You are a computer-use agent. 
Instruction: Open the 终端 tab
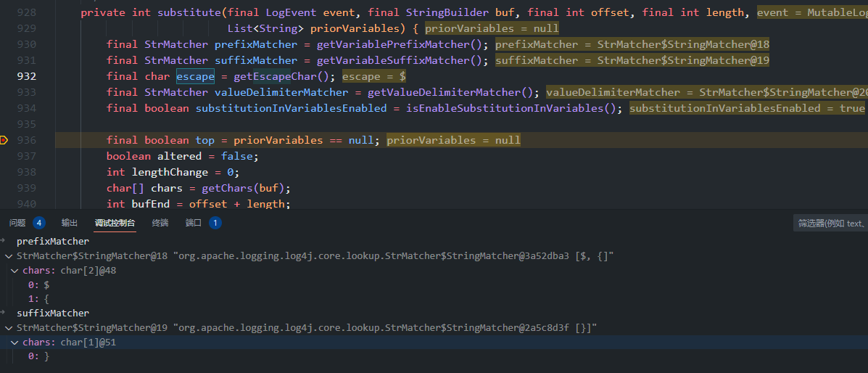click(x=160, y=223)
